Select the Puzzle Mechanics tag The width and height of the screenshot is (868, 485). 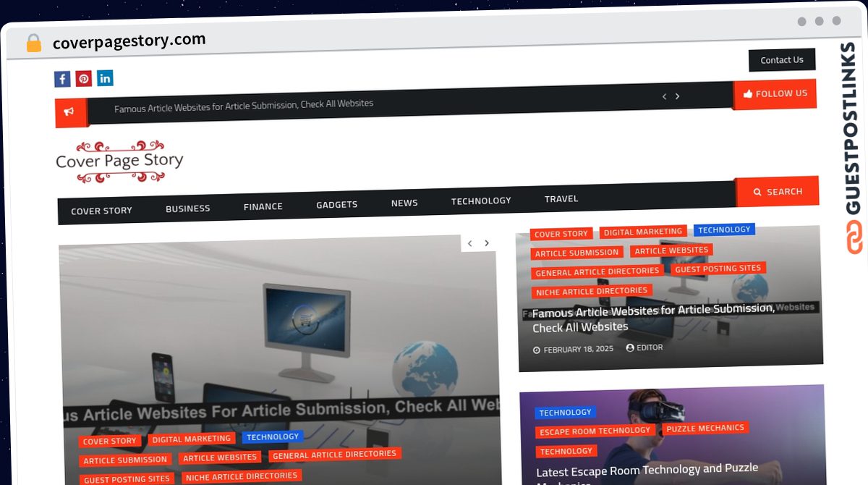[705, 428]
